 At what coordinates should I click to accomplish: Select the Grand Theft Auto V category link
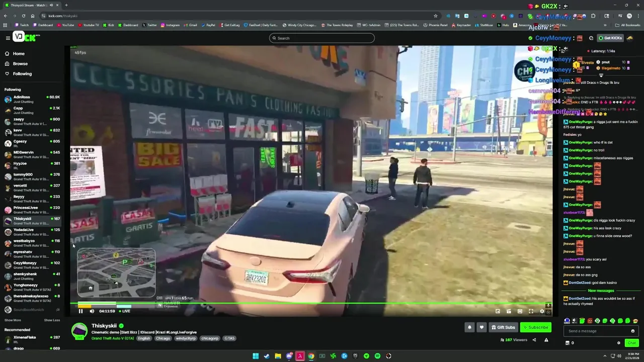(113, 338)
